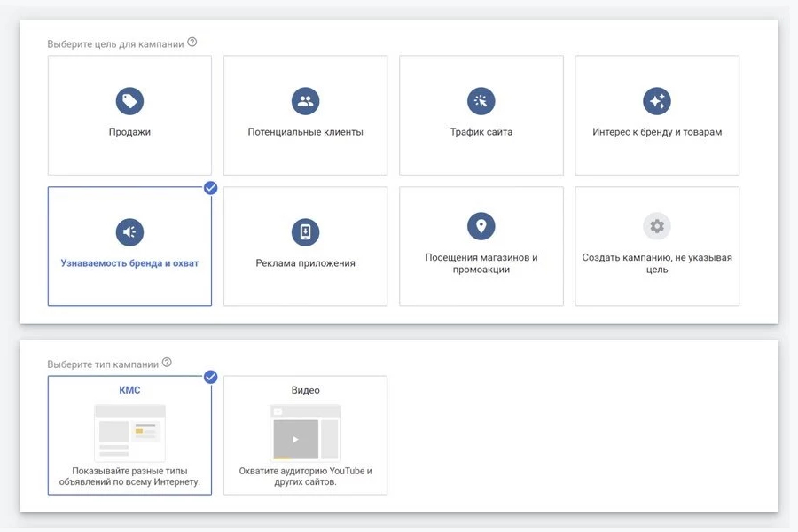Click the megaphone icon for Узнаваемость бренда
The height and width of the screenshot is (532, 798).
[129, 232]
